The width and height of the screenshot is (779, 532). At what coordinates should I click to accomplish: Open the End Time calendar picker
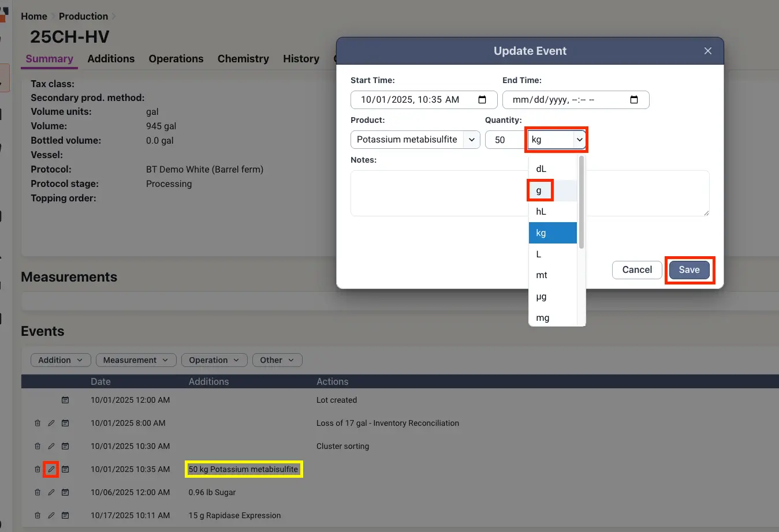[633, 100]
